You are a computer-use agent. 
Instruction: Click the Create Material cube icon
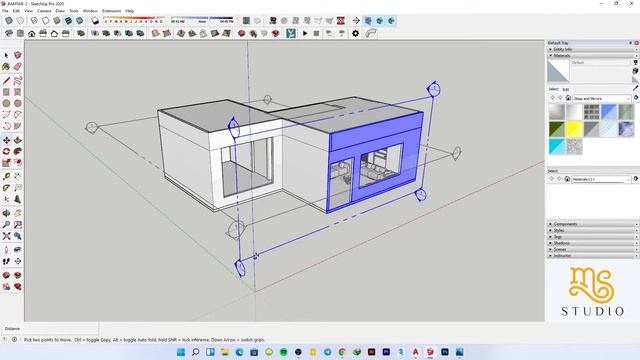click(636, 71)
